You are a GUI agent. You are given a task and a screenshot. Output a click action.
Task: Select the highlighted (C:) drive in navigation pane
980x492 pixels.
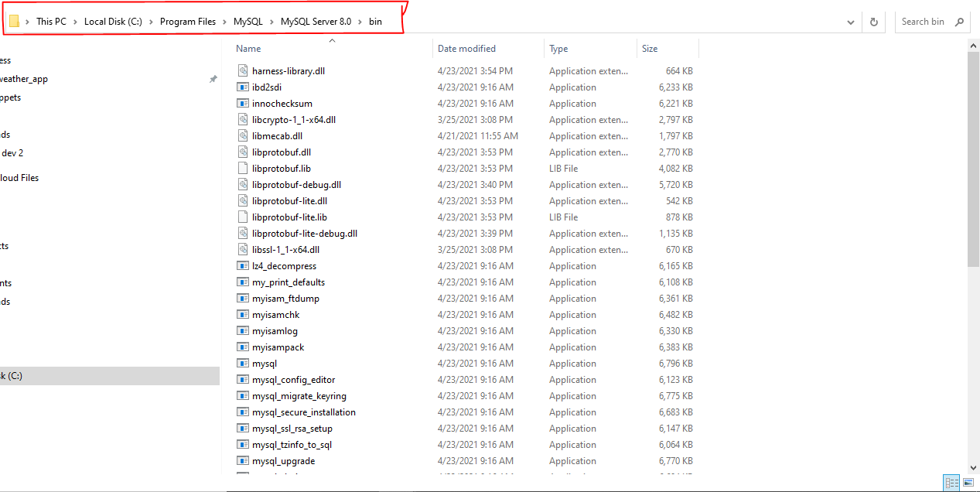point(110,376)
